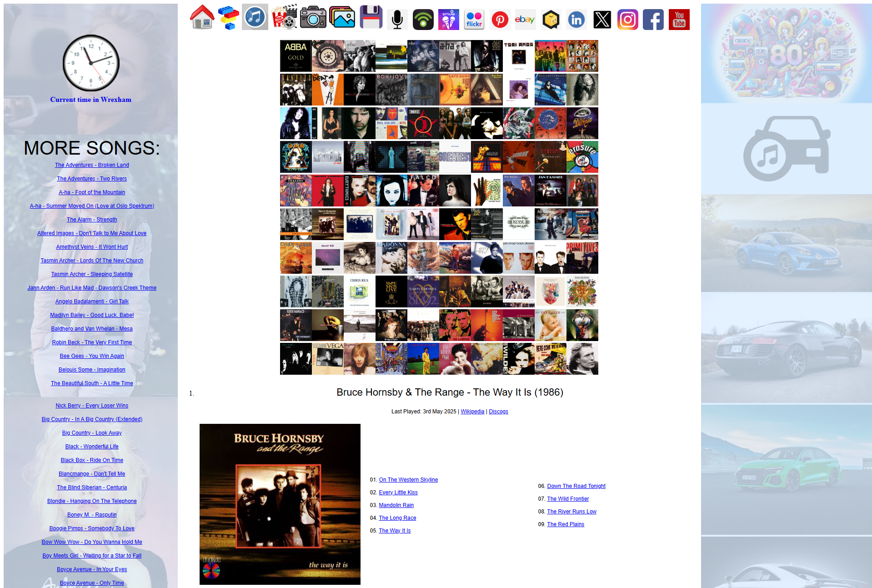Open the eBay icon

pyautogui.click(x=525, y=20)
